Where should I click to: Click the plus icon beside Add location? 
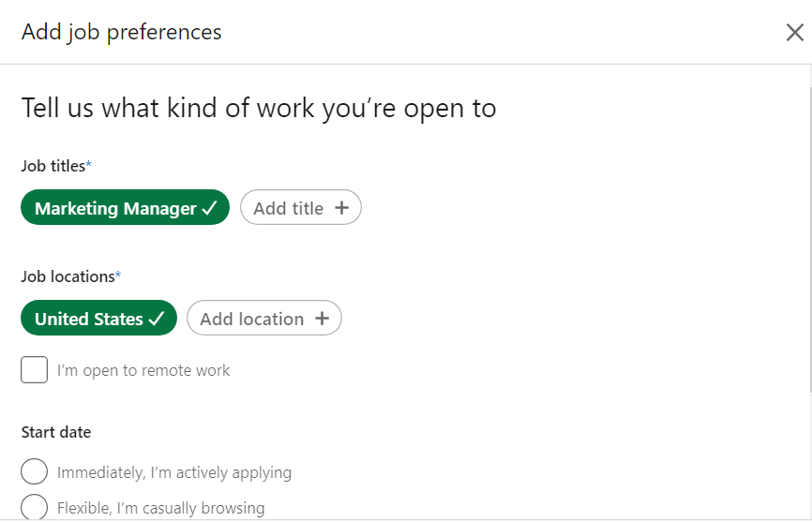(x=323, y=319)
